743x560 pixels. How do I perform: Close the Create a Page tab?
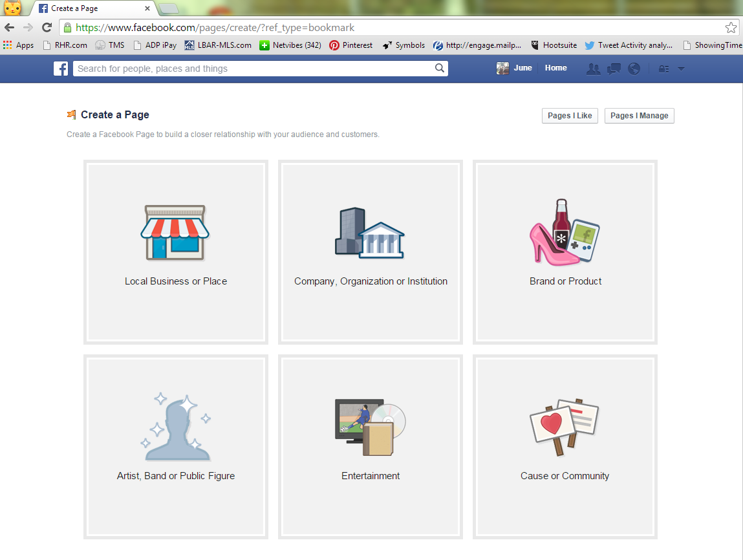click(147, 8)
